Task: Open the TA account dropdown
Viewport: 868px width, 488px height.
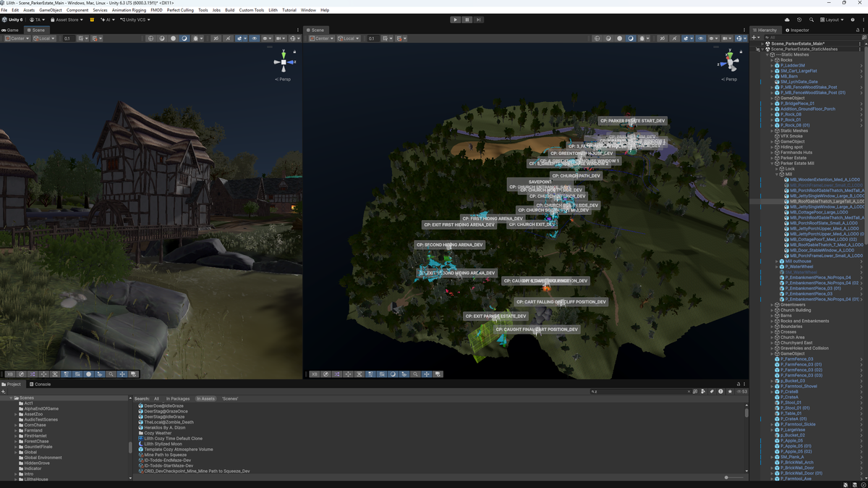Action: point(37,20)
